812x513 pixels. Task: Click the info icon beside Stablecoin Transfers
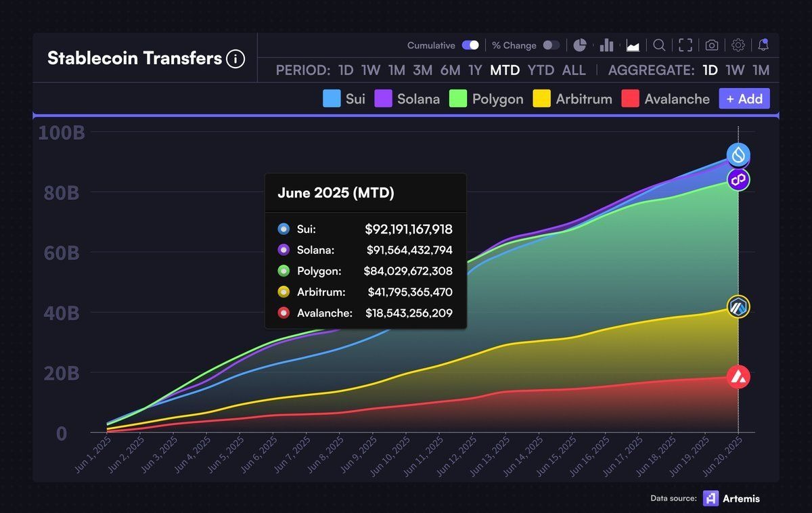coord(235,59)
